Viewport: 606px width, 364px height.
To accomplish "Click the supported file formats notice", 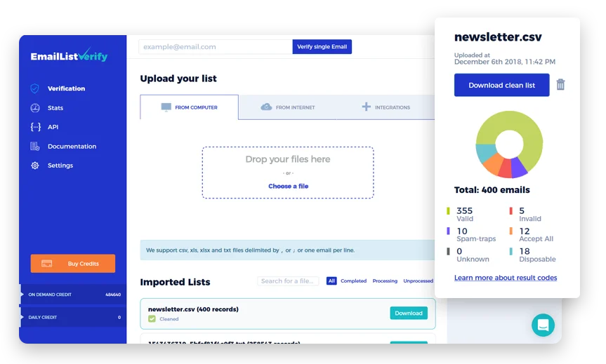I will 287,250.
